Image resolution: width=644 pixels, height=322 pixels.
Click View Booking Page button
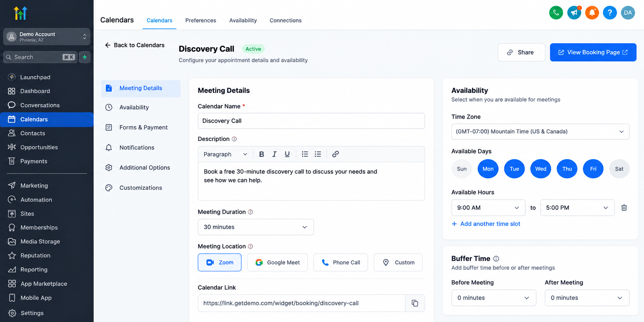click(x=593, y=52)
